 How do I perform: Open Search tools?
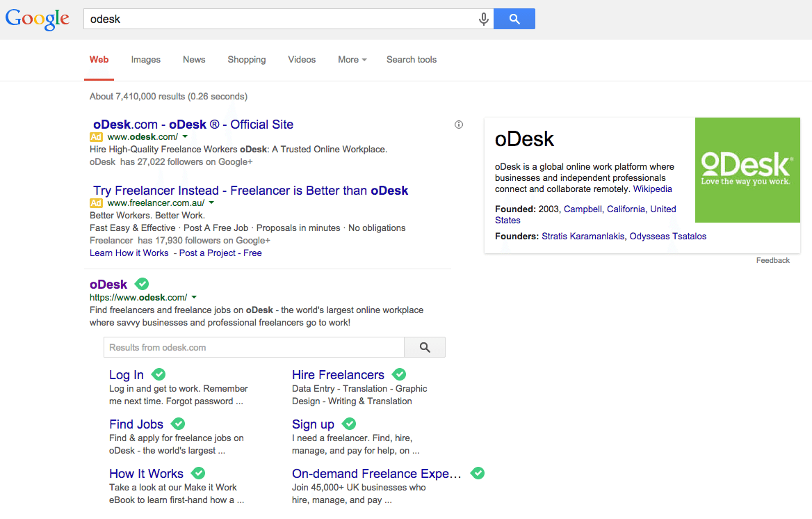[x=411, y=60]
